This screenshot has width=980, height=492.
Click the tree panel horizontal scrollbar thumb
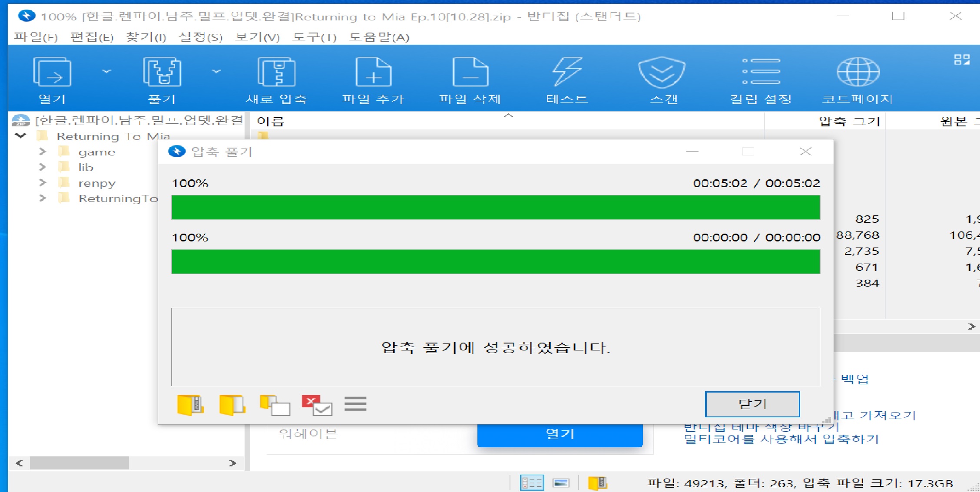pyautogui.click(x=79, y=463)
